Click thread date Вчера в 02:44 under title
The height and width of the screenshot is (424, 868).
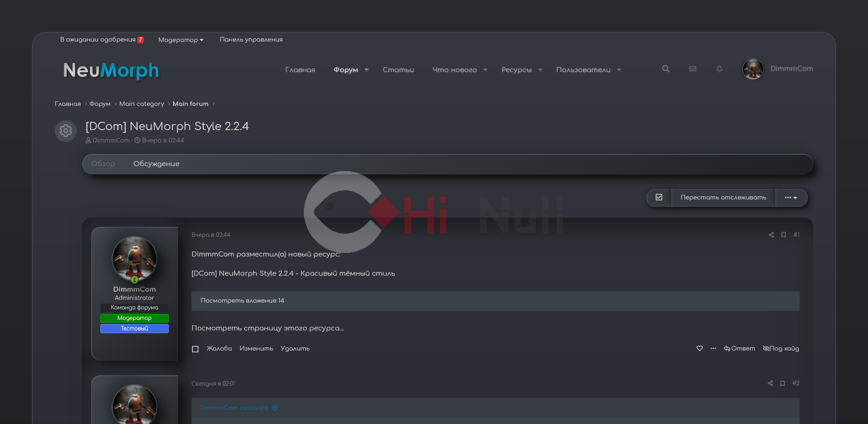click(163, 141)
